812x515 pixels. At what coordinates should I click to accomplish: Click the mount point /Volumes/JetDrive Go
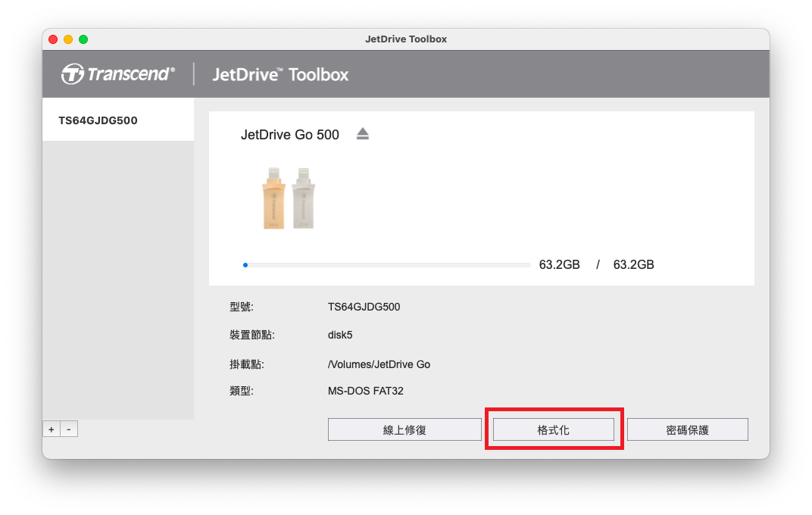point(379,364)
